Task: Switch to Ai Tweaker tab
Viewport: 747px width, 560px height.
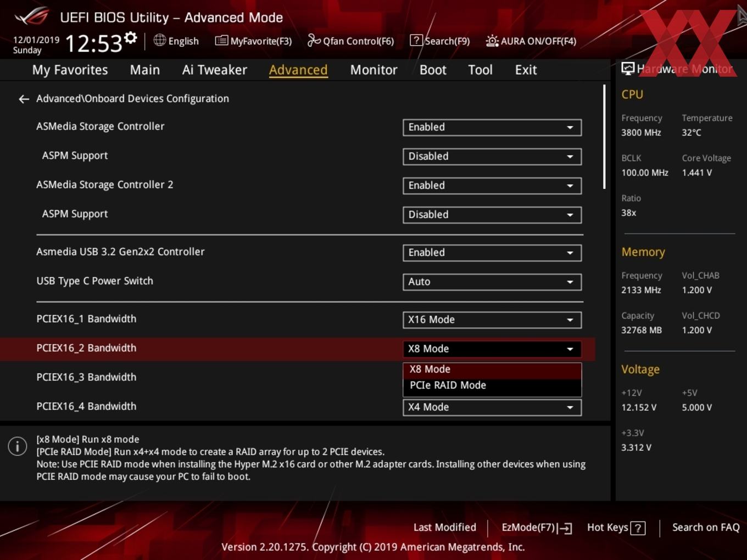Action: [215, 70]
